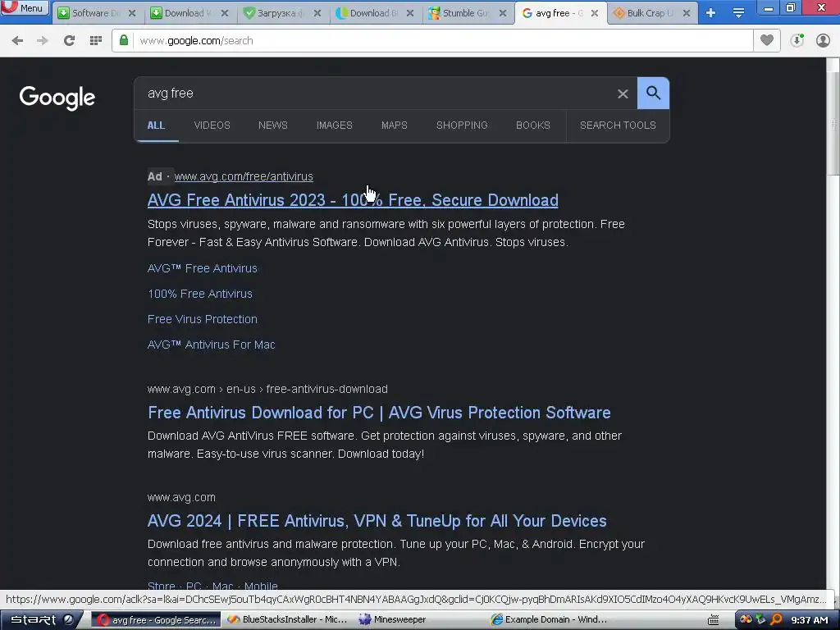This screenshot has height=630, width=840.
Task: Switch to avg free Google Search taskbar item
Action: click(x=157, y=620)
